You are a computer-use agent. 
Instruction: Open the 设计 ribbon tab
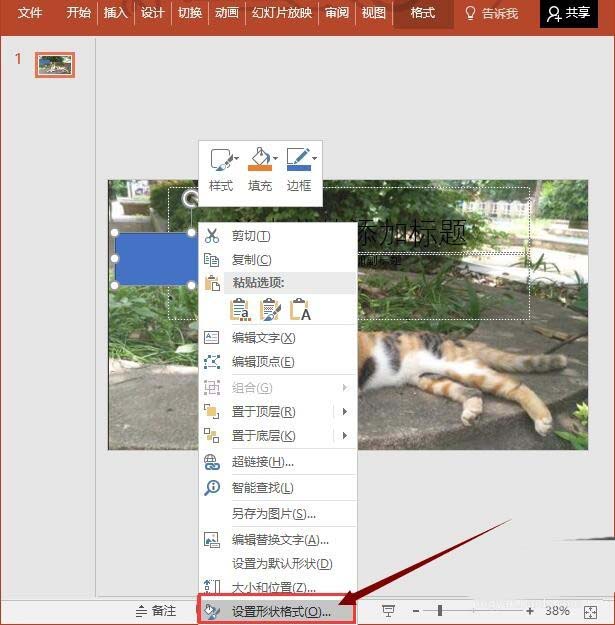click(152, 13)
